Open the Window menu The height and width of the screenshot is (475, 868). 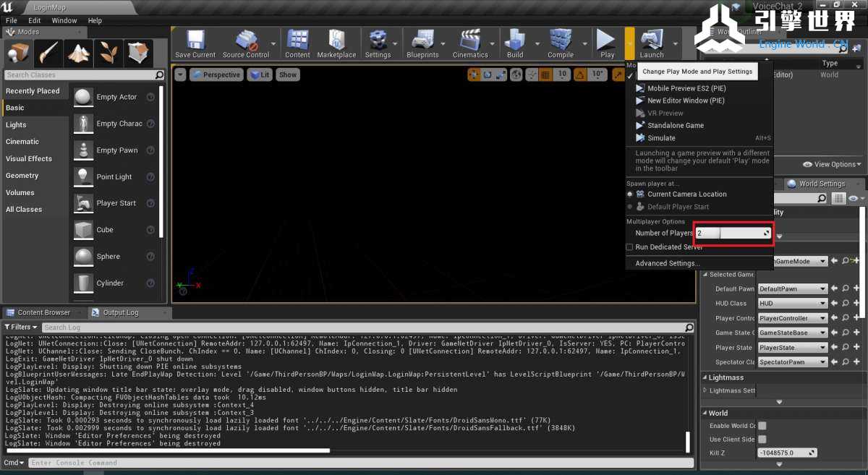pyautogui.click(x=64, y=20)
